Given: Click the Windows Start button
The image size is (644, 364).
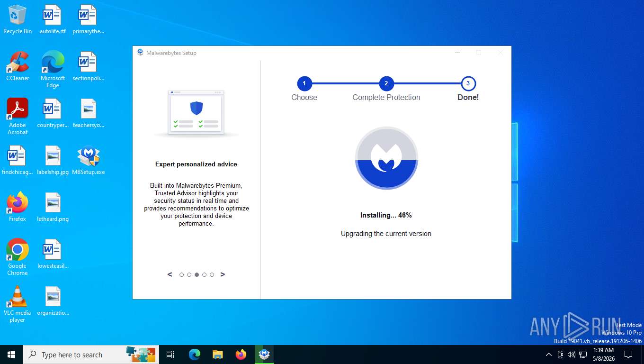Looking at the screenshot, I should point(11,355).
